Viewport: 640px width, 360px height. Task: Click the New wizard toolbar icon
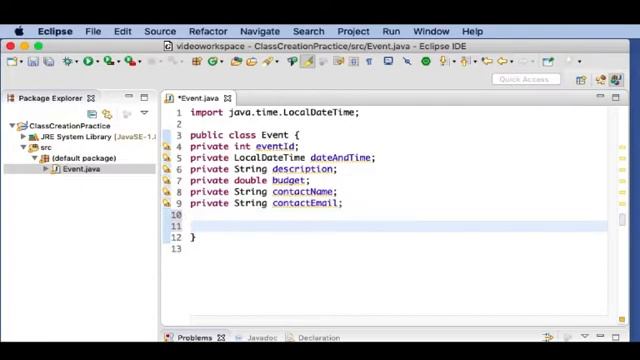tap(12, 62)
